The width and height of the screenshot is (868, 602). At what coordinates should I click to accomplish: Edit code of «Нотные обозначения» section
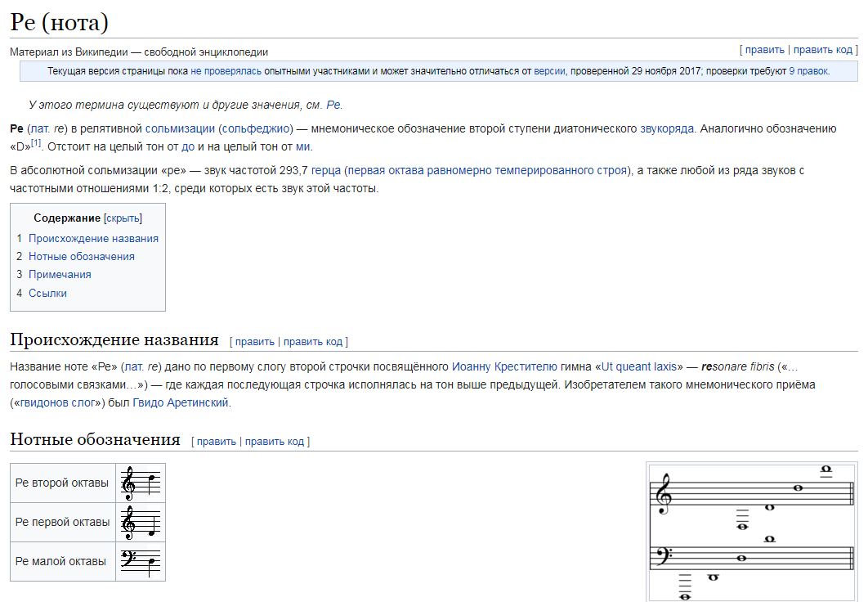click(275, 442)
